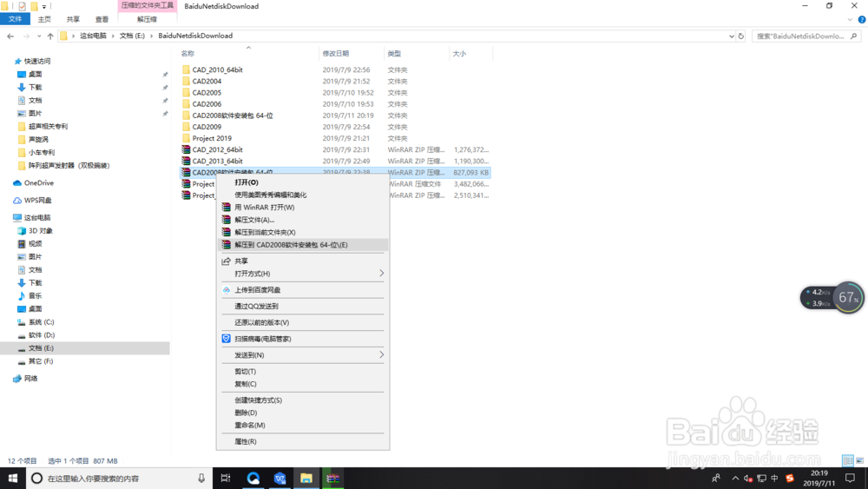This screenshot has width=868, height=489.
Task: Expand the 这台电脑 breadcrumb chevron
Action: (113, 36)
